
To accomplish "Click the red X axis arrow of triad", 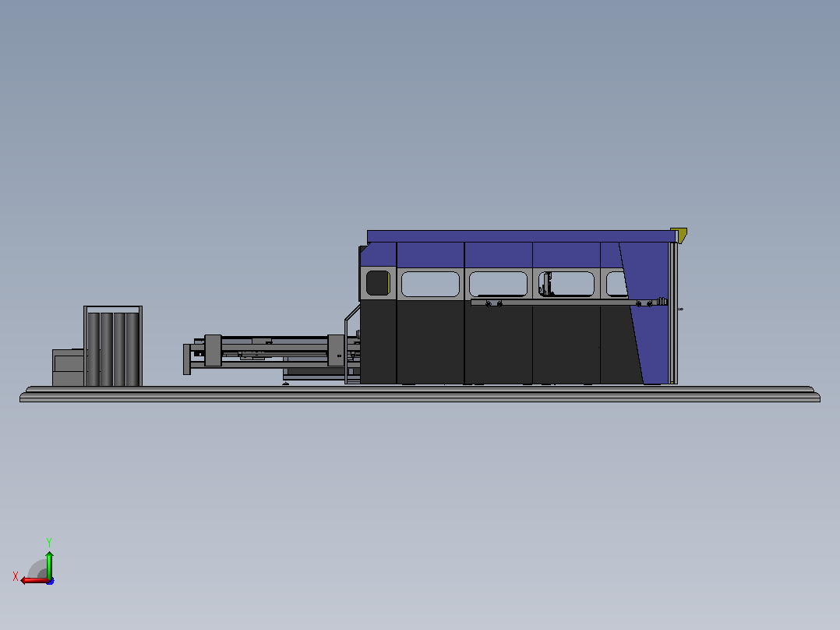I will point(34,581).
